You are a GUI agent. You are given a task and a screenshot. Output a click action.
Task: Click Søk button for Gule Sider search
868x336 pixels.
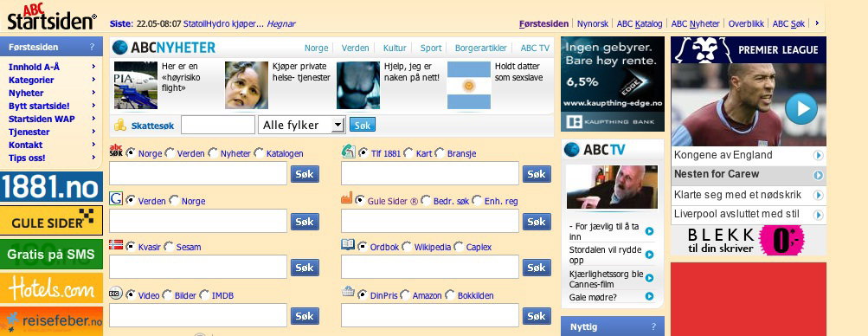coord(537,222)
